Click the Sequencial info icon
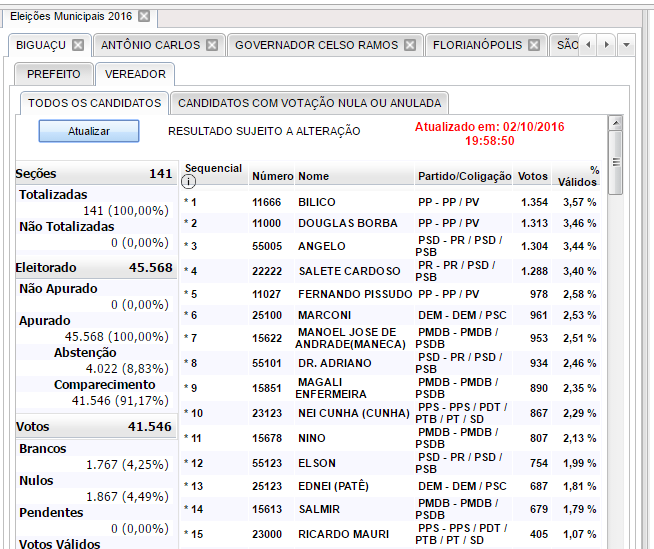This screenshot has height=549, width=654. (189, 181)
